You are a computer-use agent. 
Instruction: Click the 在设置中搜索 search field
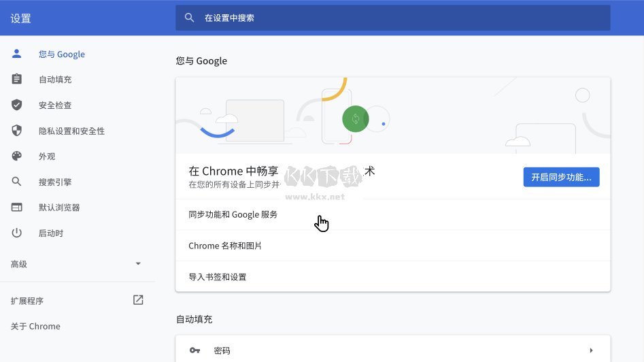tap(392, 18)
